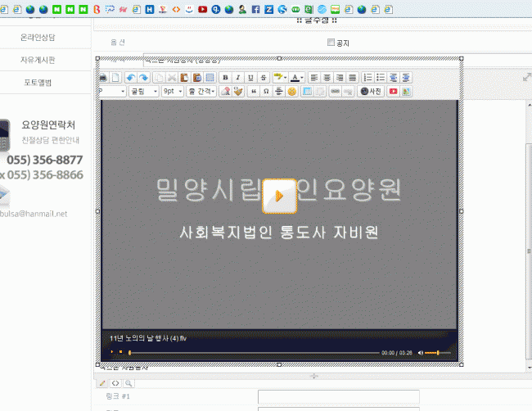Click the Cut scissors icon
The width and height of the screenshot is (532, 411).
[172, 78]
